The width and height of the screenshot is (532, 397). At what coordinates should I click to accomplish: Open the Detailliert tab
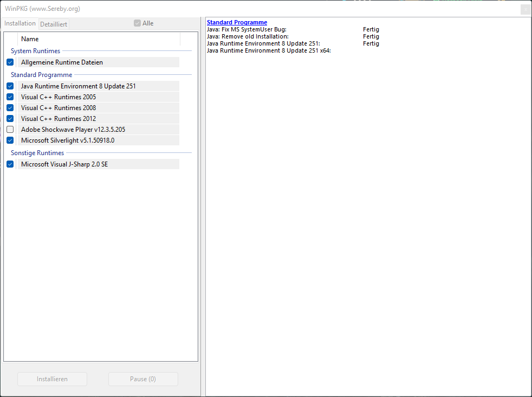point(54,24)
